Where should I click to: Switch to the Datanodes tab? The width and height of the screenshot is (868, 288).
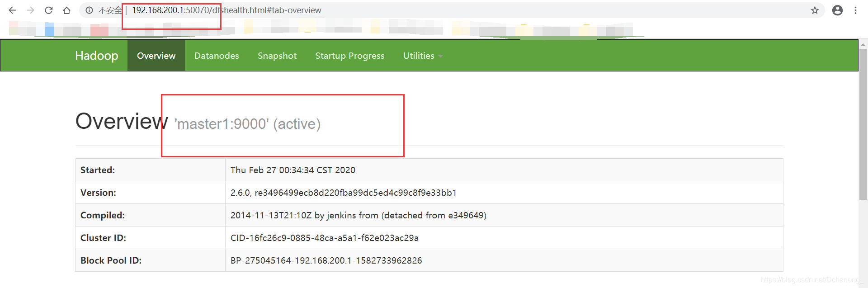[x=217, y=56]
